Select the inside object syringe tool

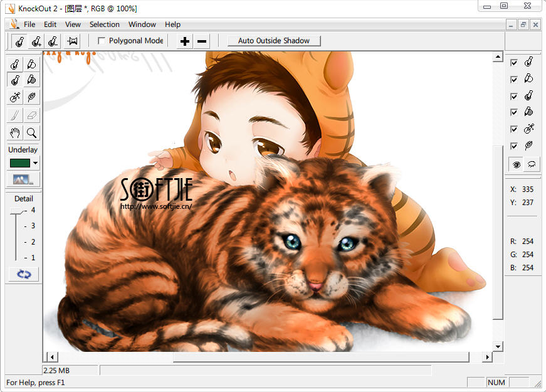[x=14, y=63]
